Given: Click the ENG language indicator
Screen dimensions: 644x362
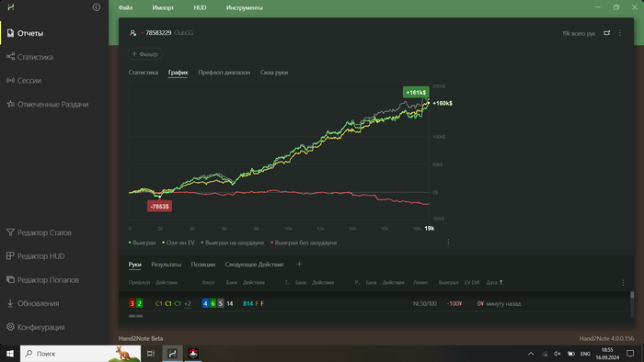Looking at the screenshot, I should click(585, 354).
